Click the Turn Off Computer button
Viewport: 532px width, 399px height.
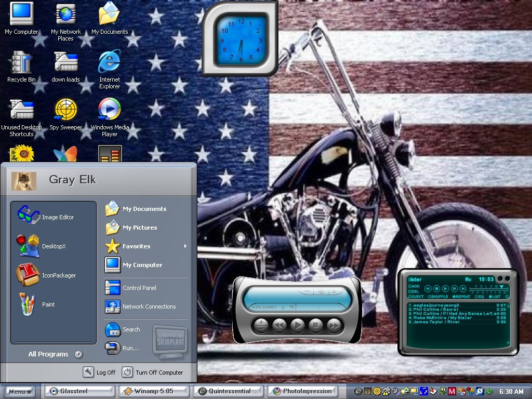click(x=153, y=372)
